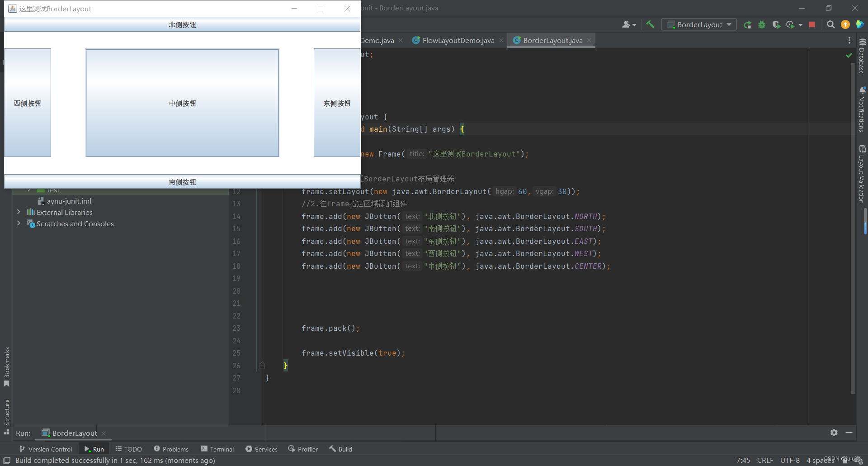Click the UTF-8 encoding indicator

click(x=790, y=460)
